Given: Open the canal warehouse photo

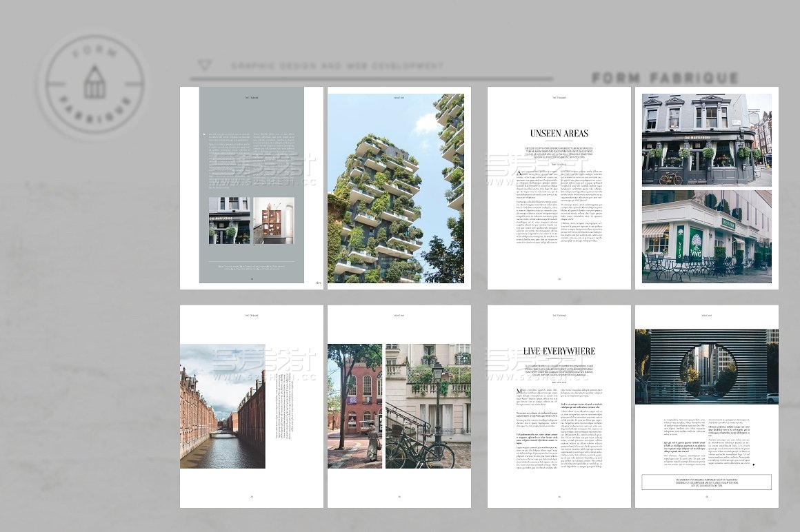Looking at the screenshot, I should 222,406.
